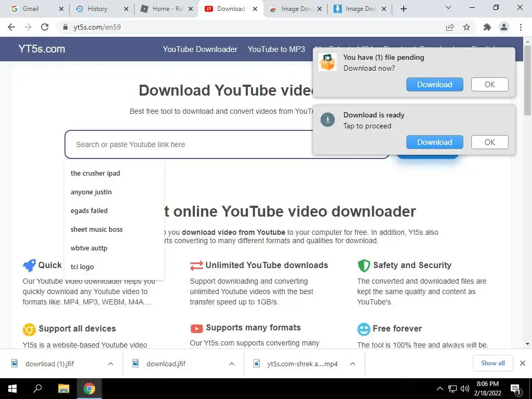Image resolution: width=532 pixels, height=399 pixels.
Task: Open downloaded file download (1).jfif
Action: pyautogui.click(x=49, y=364)
